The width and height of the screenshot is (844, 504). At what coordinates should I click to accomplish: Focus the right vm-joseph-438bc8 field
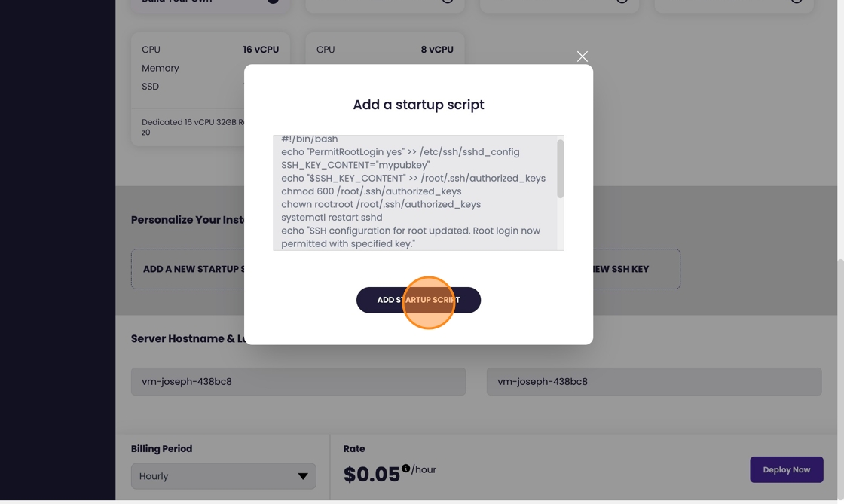pos(654,381)
